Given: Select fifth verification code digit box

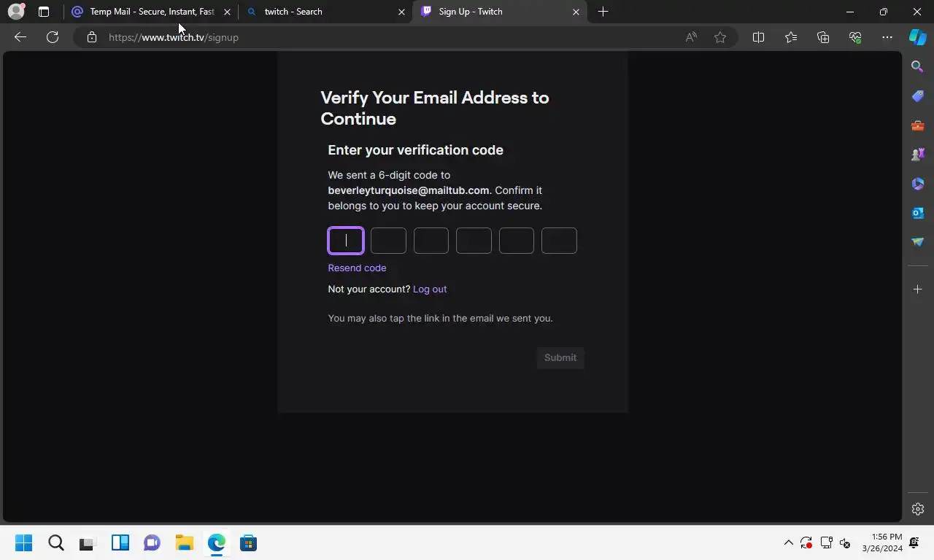Looking at the screenshot, I should pyautogui.click(x=517, y=241).
